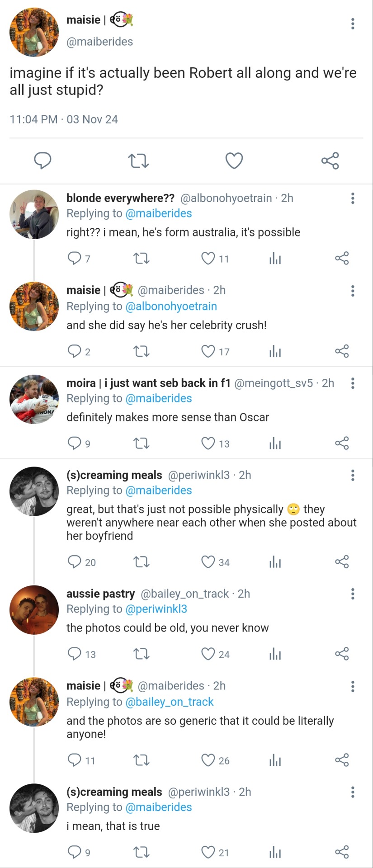Open more options on the main tweet
The image size is (373, 868).
353,24
